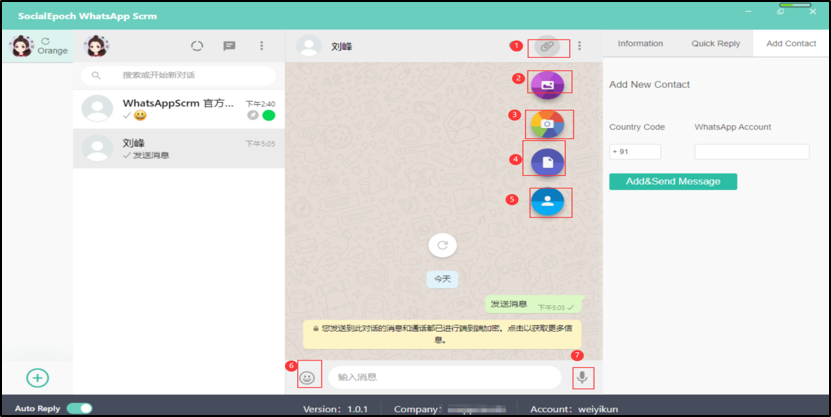
Task: Open own profile avatar in chat list header
Action: pos(96,46)
